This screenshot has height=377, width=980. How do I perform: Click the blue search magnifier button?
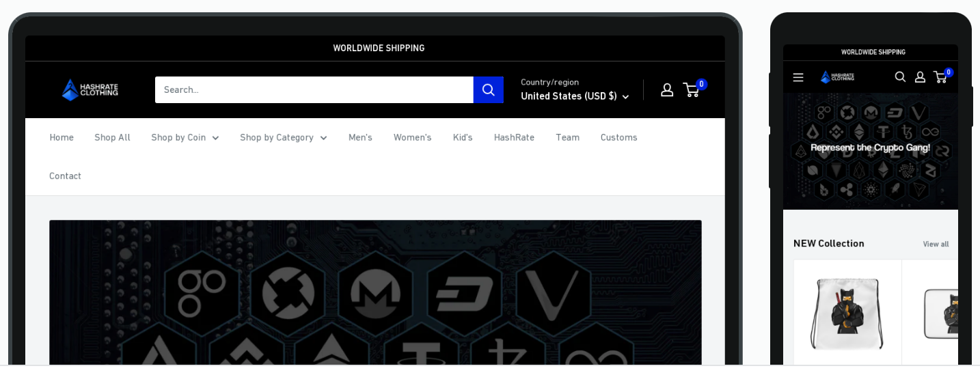[x=489, y=89]
